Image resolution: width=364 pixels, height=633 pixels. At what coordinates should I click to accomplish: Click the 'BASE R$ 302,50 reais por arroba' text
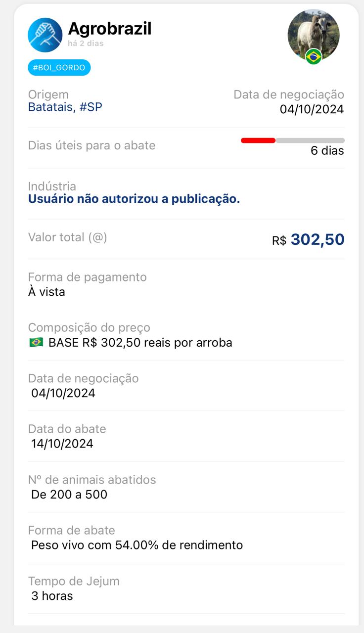pos(140,343)
